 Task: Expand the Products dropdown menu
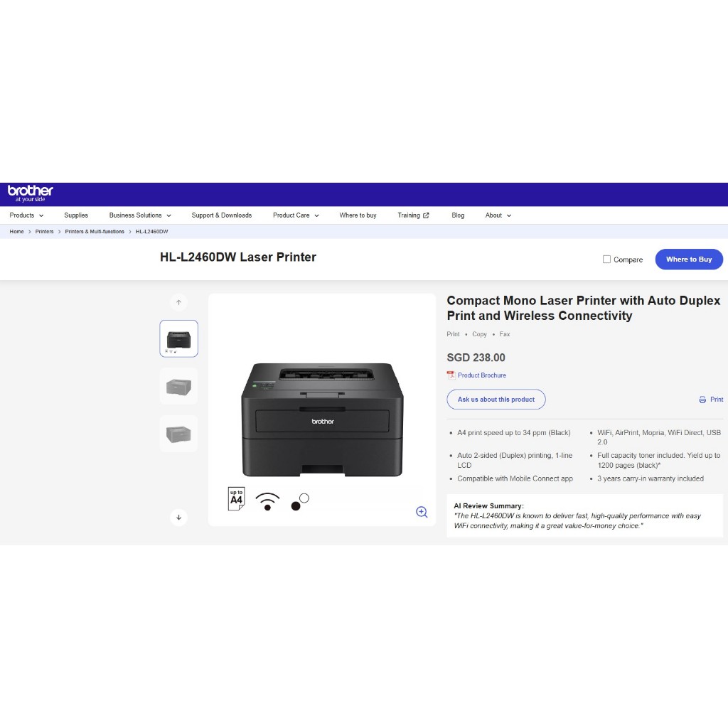tap(26, 215)
